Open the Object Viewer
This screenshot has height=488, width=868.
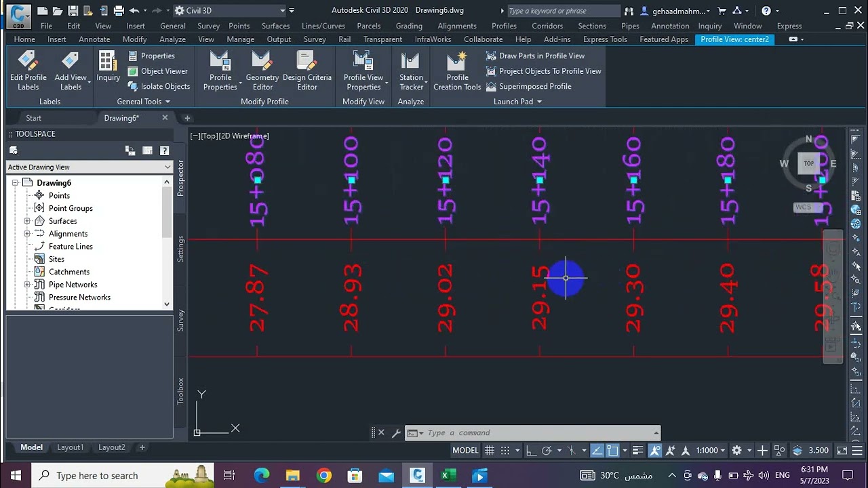pyautogui.click(x=157, y=70)
